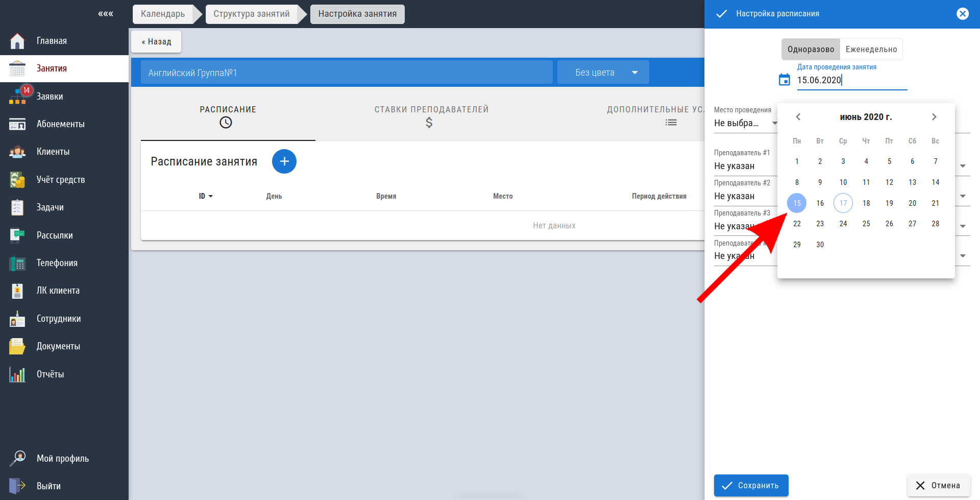Click the Сохранить button
The image size is (980, 500).
751,485
